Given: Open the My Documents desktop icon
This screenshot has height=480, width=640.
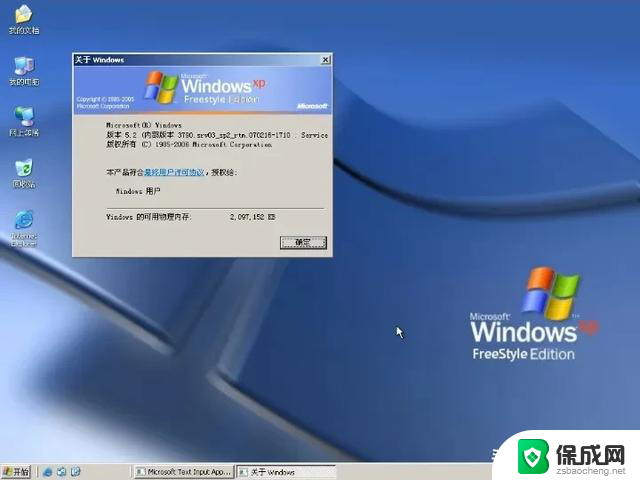Looking at the screenshot, I should click(24, 19).
